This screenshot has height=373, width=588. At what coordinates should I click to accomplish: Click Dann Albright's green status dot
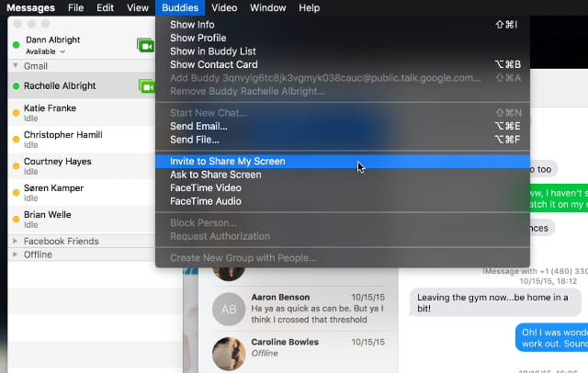pyautogui.click(x=17, y=45)
